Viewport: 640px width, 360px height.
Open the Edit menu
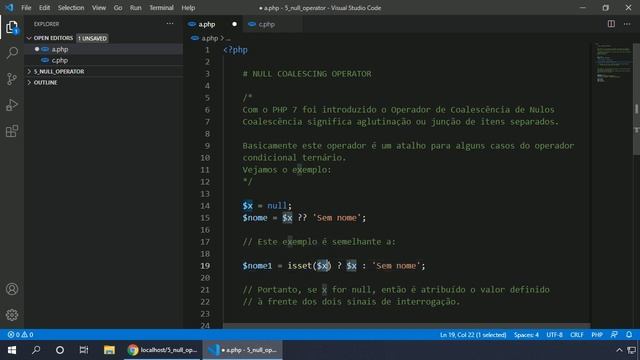(44, 8)
